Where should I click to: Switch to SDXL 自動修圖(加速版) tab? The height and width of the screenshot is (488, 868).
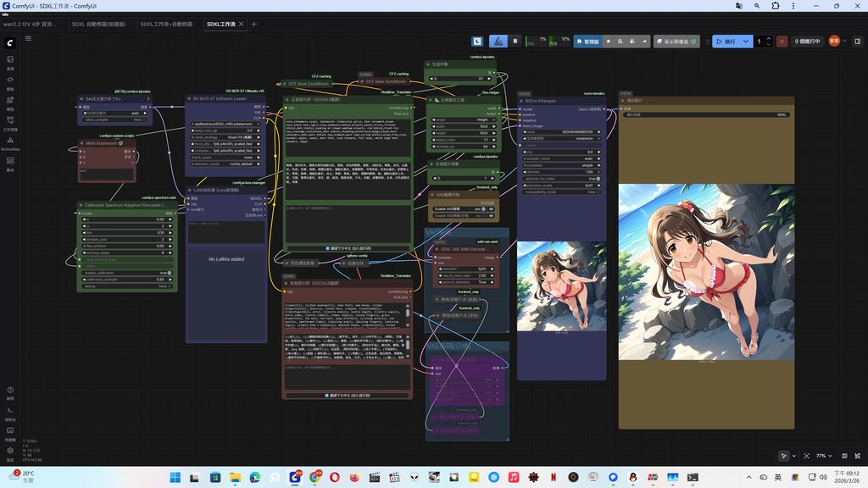point(98,25)
